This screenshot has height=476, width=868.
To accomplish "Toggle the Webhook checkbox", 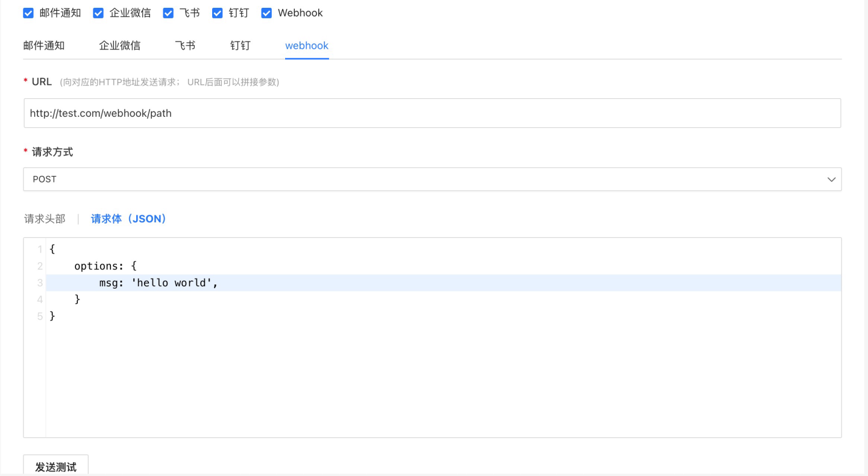I will (266, 13).
